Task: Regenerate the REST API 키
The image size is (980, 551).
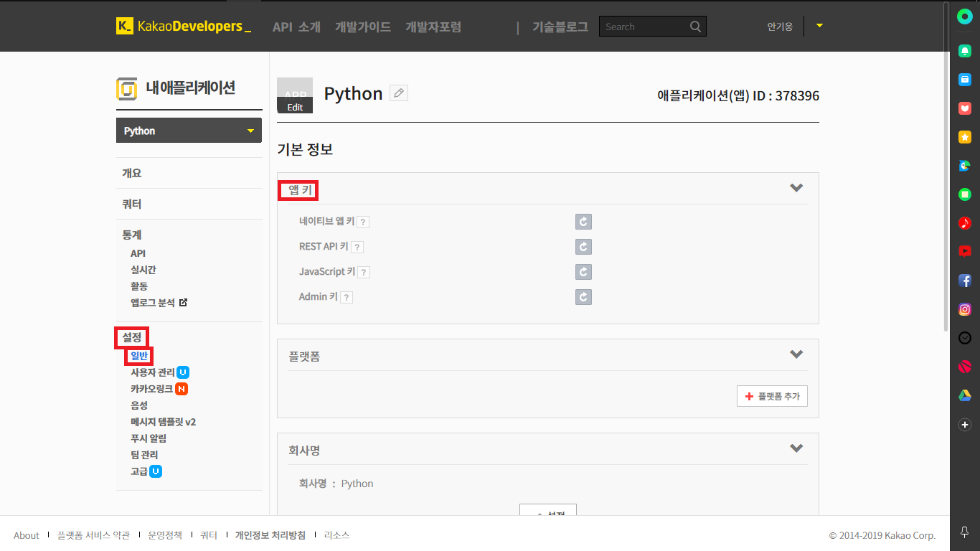Action: click(583, 247)
